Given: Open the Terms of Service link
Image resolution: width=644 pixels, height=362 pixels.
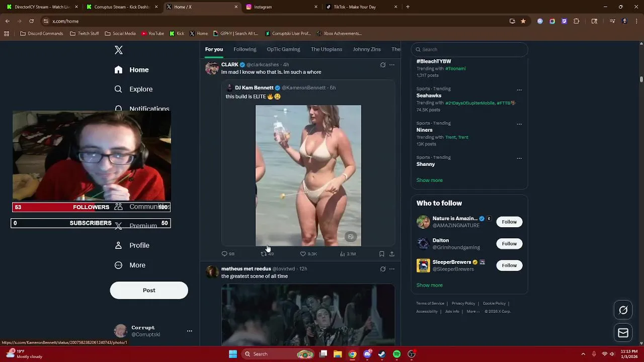Looking at the screenshot, I should pyautogui.click(x=430, y=303).
